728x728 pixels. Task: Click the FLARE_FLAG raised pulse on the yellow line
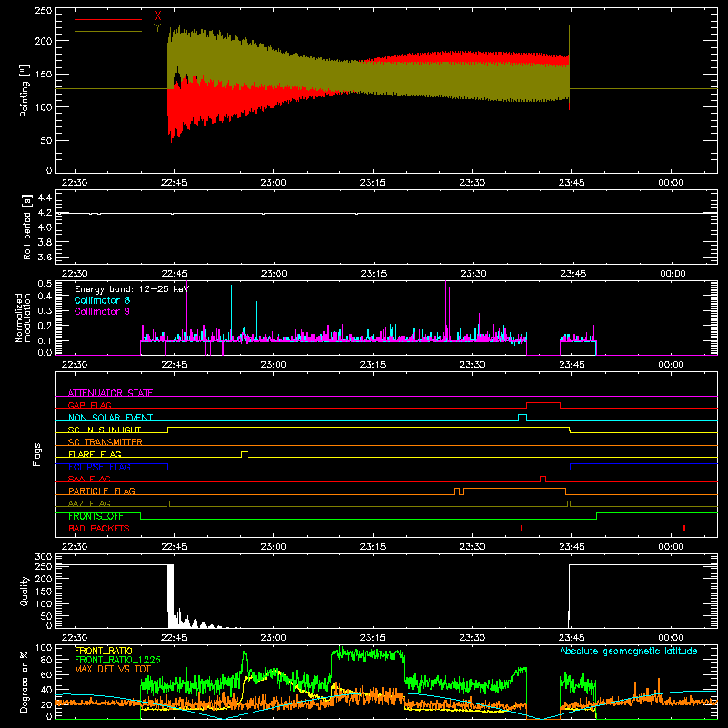tap(245, 453)
